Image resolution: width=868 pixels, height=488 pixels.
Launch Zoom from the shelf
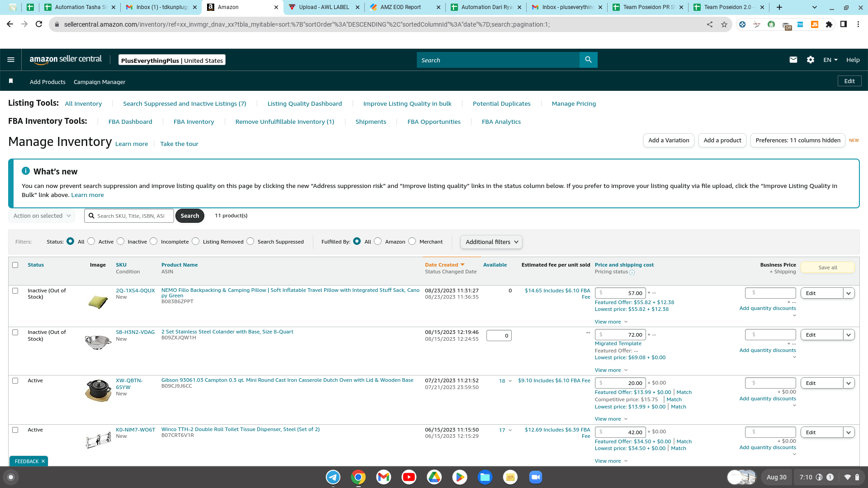[x=536, y=477]
